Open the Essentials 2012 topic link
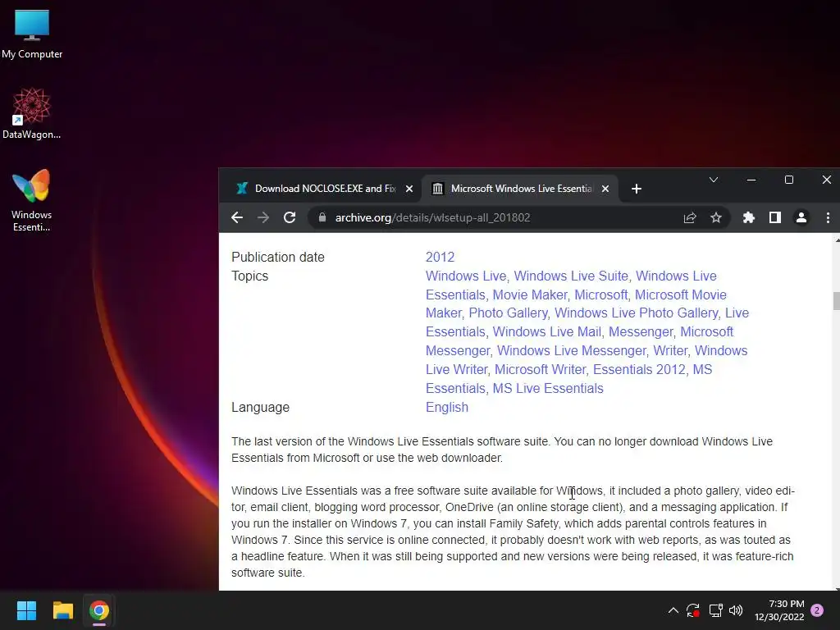Image resolution: width=840 pixels, height=630 pixels. (639, 370)
